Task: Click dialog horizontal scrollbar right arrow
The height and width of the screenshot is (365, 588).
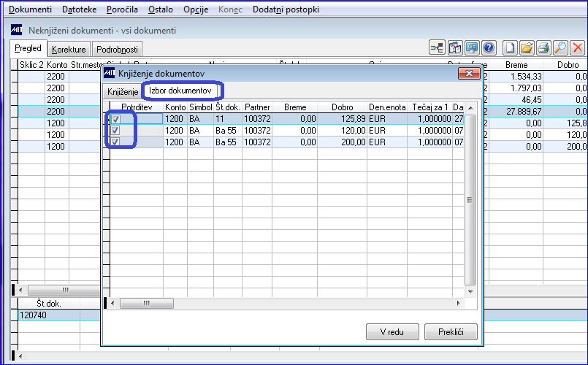Action: [458, 303]
